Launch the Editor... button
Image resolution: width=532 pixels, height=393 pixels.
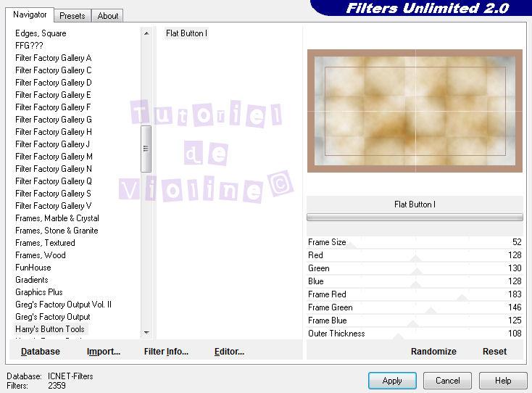(229, 351)
